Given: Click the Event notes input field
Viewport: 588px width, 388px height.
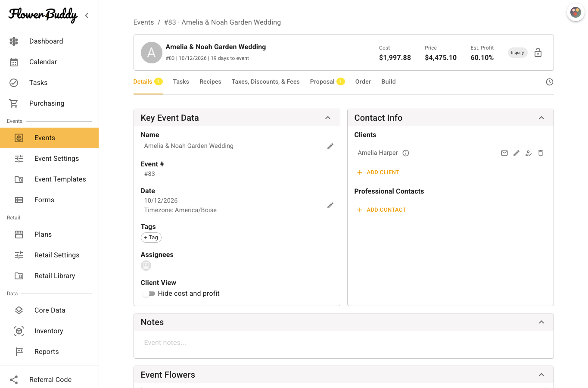Looking at the screenshot, I should click(344, 343).
